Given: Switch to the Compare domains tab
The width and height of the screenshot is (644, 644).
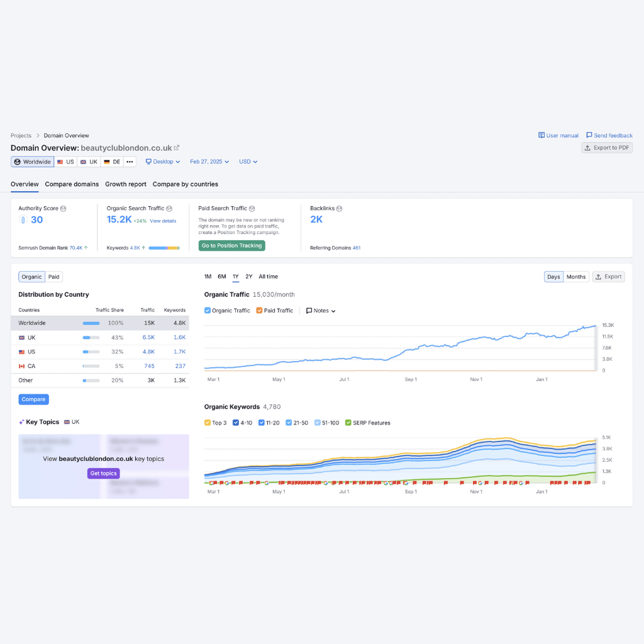Looking at the screenshot, I should tap(70, 184).
